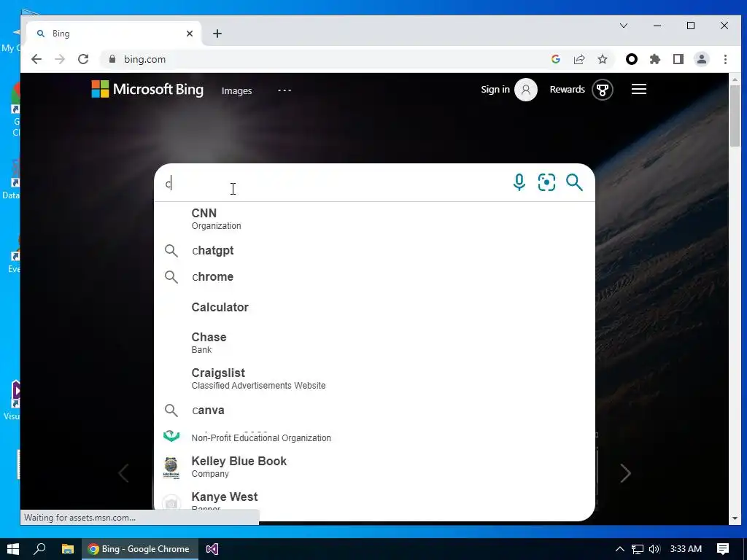This screenshot has width=747, height=560.
Task: Open the tab search dropdown chevron
Action: pos(624,26)
